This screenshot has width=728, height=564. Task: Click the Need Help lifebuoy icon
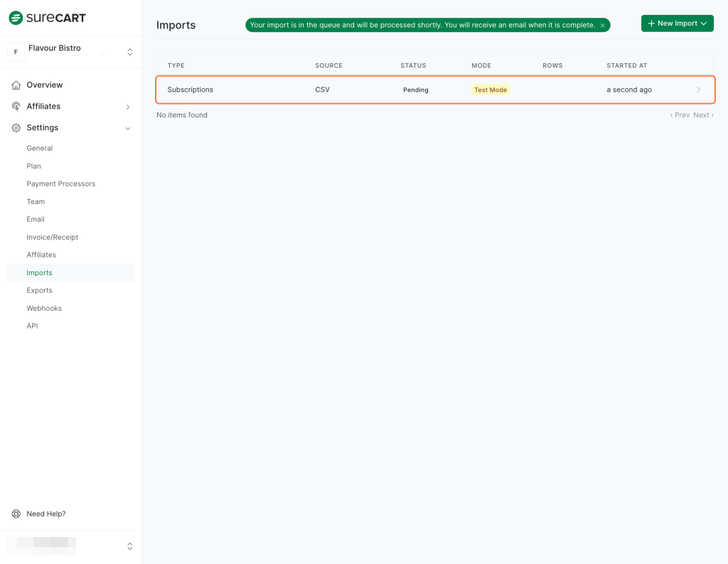pos(16,514)
